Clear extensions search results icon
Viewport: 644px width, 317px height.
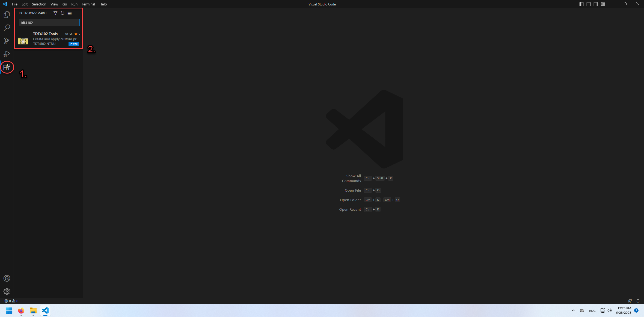pyautogui.click(x=70, y=13)
